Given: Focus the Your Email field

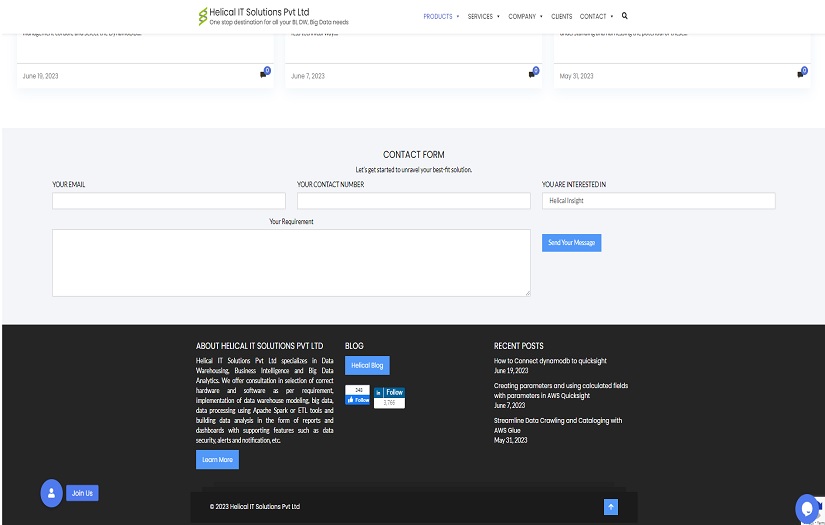Looking at the screenshot, I should tap(168, 200).
